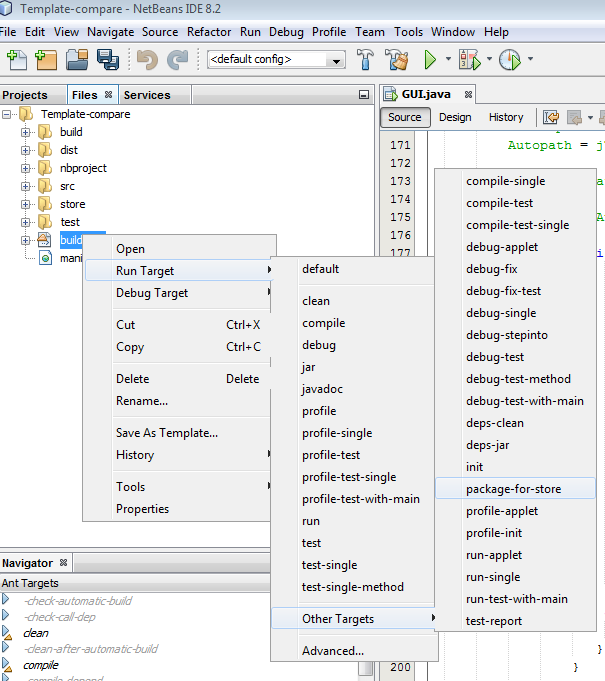Switch to the Projects tab

click(x=25, y=95)
